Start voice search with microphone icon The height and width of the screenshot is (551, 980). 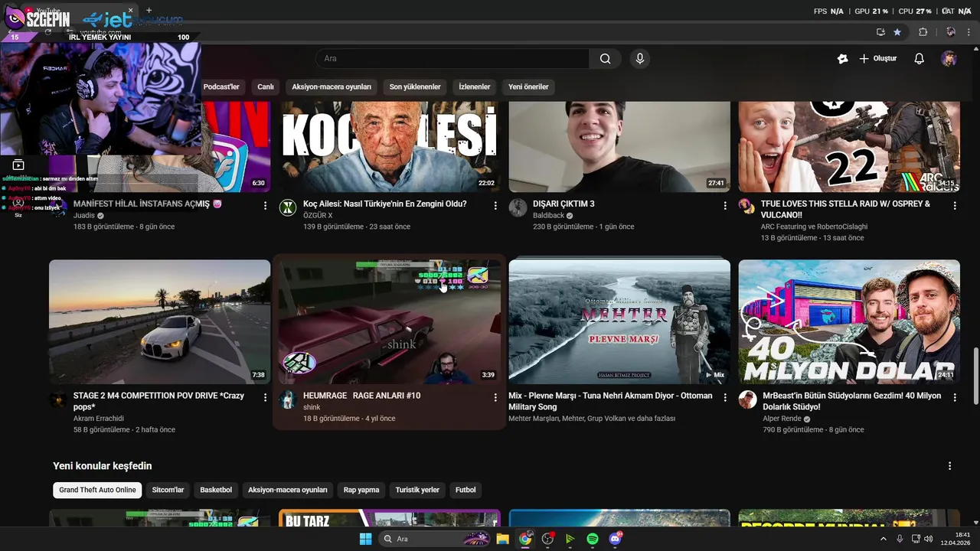(x=640, y=59)
